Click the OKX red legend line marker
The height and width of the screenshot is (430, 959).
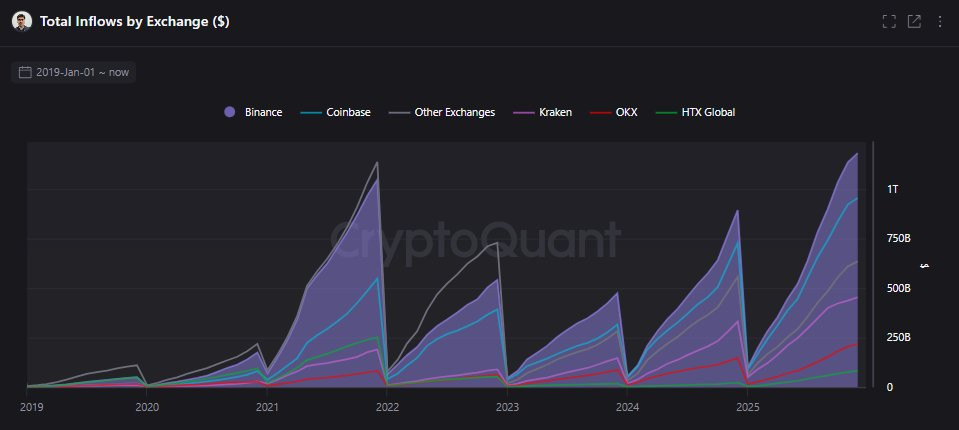click(600, 113)
